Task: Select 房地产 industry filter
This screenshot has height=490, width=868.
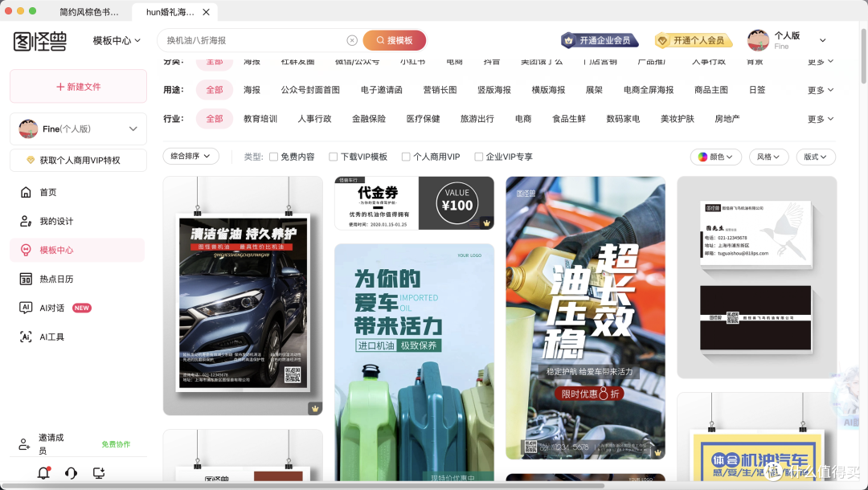Action: pyautogui.click(x=727, y=119)
